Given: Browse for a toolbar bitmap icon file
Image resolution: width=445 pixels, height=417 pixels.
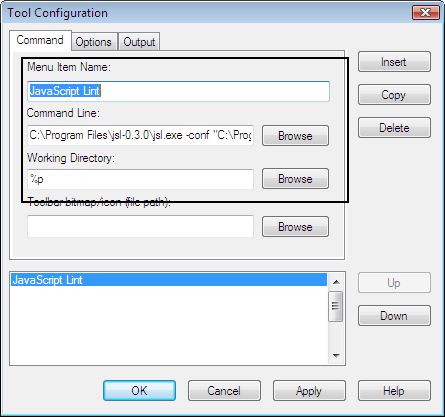Looking at the screenshot, I should [295, 227].
